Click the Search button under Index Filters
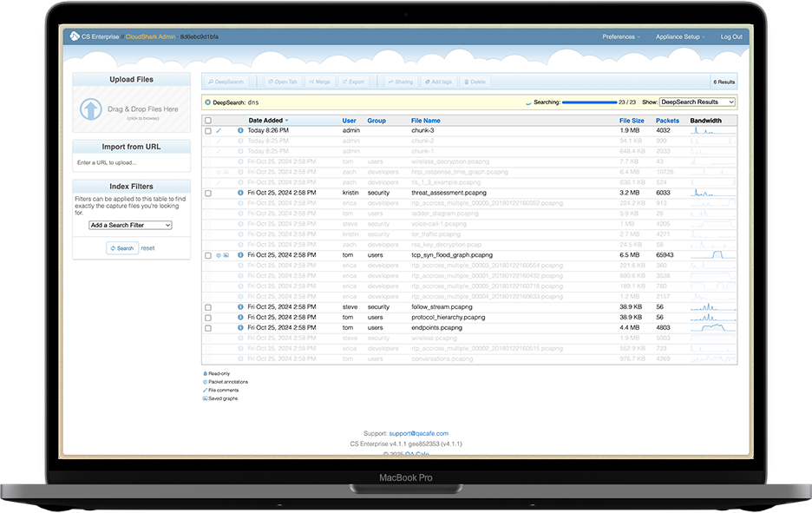 click(122, 248)
